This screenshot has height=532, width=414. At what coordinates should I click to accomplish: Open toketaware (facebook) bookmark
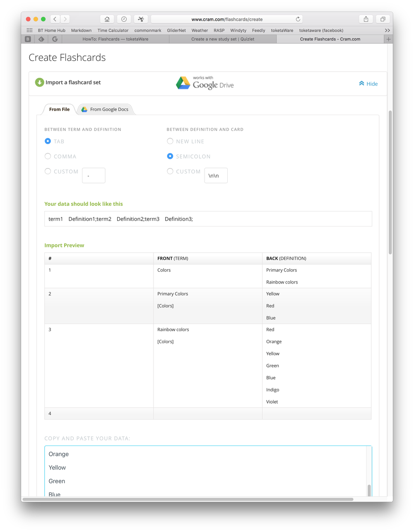(321, 30)
